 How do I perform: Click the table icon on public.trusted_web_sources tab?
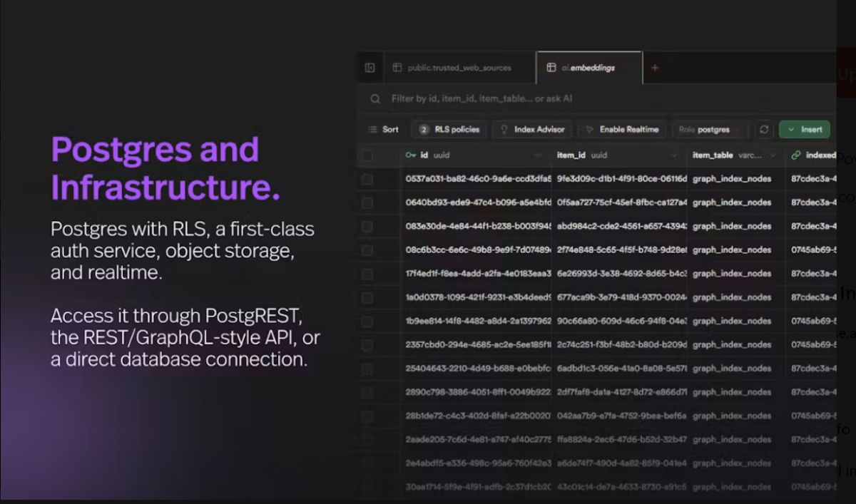pyautogui.click(x=397, y=68)
